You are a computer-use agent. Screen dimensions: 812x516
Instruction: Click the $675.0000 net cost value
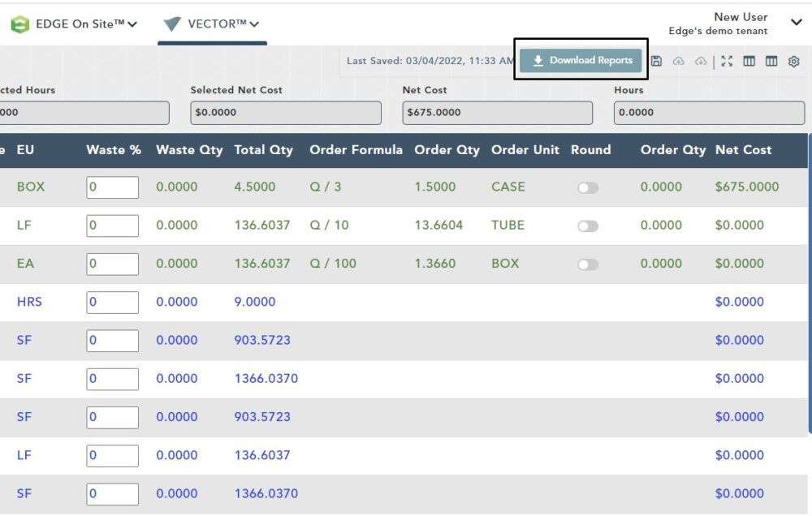(x=746, y=187)
